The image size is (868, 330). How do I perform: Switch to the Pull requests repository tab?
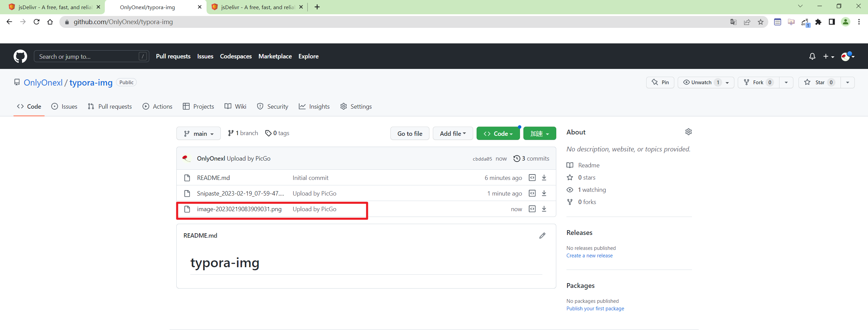point(110,107)
